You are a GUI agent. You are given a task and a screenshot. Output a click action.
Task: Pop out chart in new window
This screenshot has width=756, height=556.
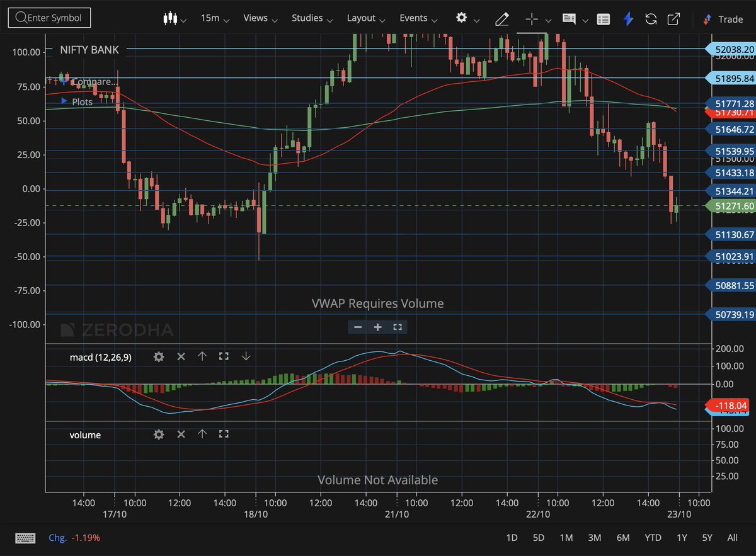673,18
